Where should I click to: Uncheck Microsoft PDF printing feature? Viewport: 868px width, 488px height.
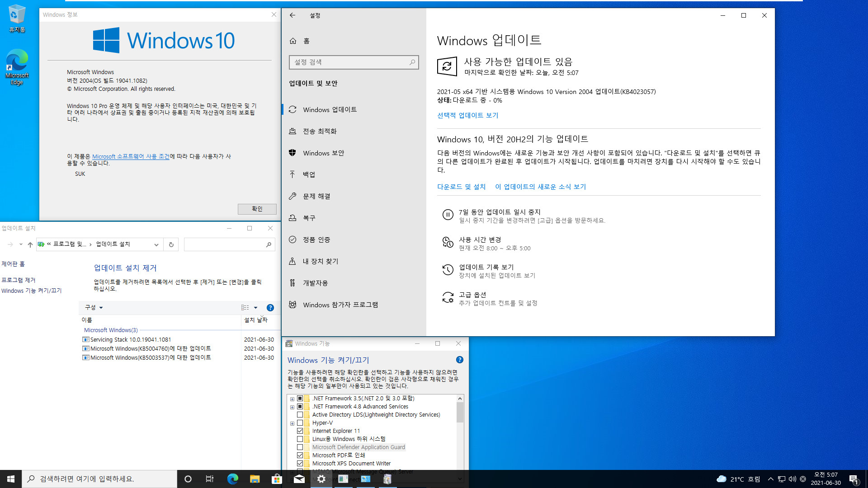point(300,455)
